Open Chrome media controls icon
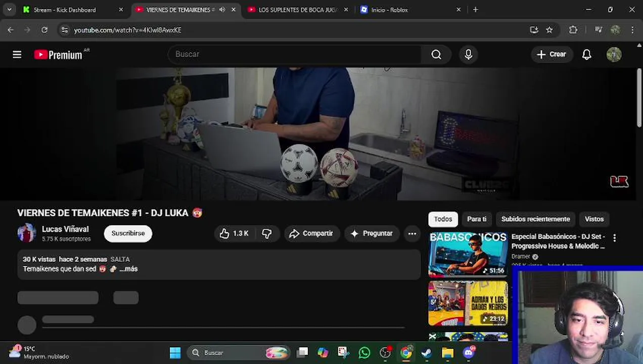 click(x=599, y=30)
